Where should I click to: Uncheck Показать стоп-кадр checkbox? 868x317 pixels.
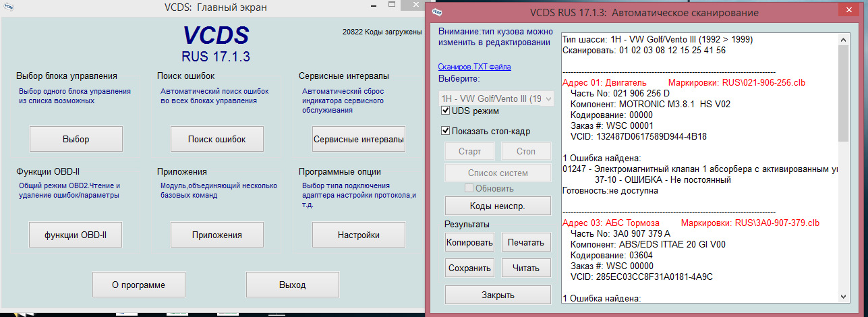tap(446, 131)
